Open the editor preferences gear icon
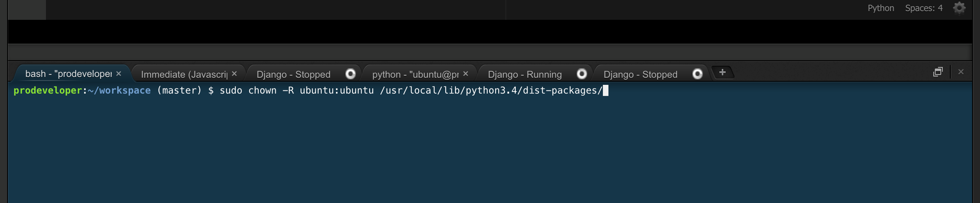 pyautogui.click(x=959, y=8)
